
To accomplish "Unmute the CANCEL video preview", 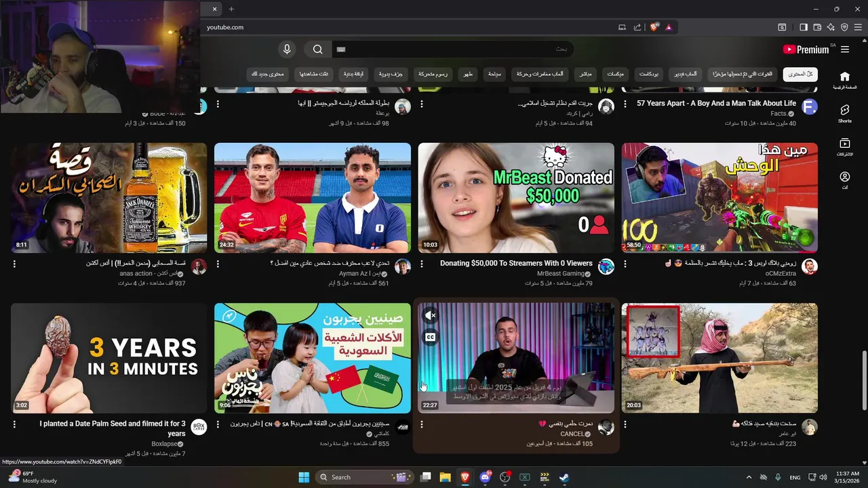I will pyautogui.click(x=430, y=315).
